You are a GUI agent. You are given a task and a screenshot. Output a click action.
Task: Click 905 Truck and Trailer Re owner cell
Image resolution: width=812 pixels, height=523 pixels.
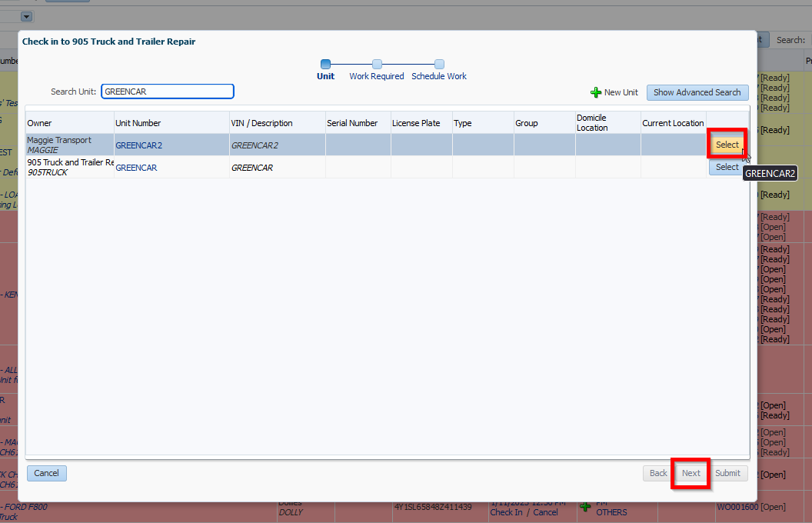point(70,167)
